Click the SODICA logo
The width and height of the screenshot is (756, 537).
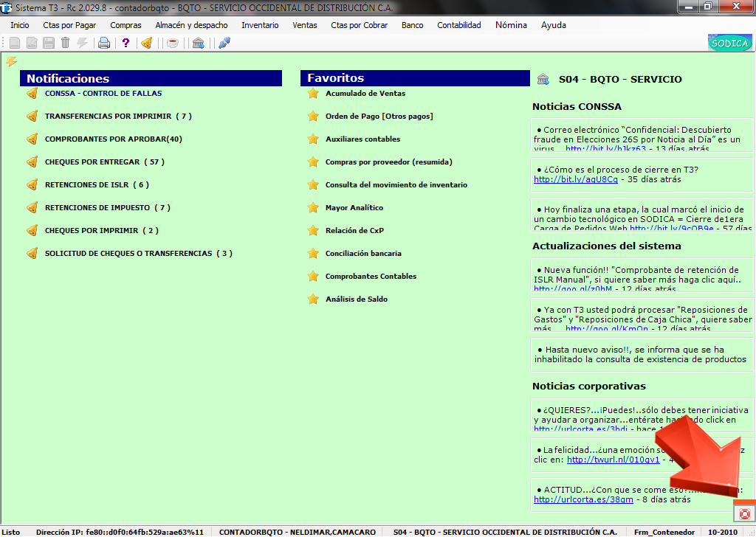[729, 43]
